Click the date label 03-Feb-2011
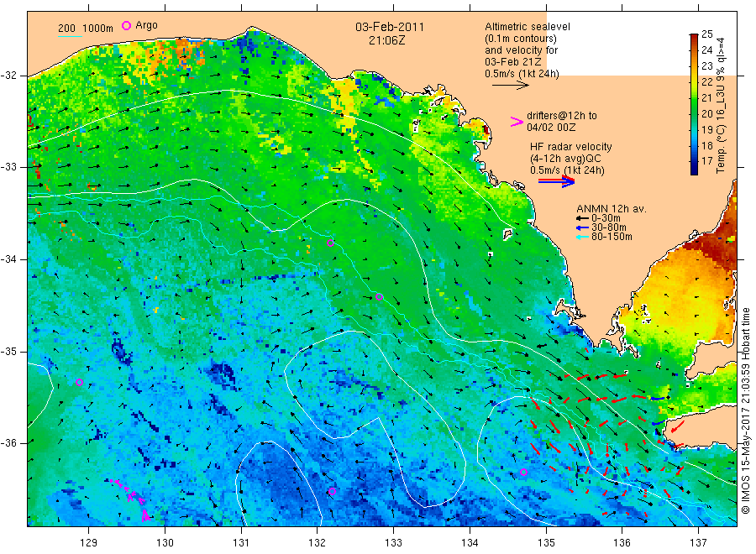The image size is (756, 554). [x=390, y=27]
